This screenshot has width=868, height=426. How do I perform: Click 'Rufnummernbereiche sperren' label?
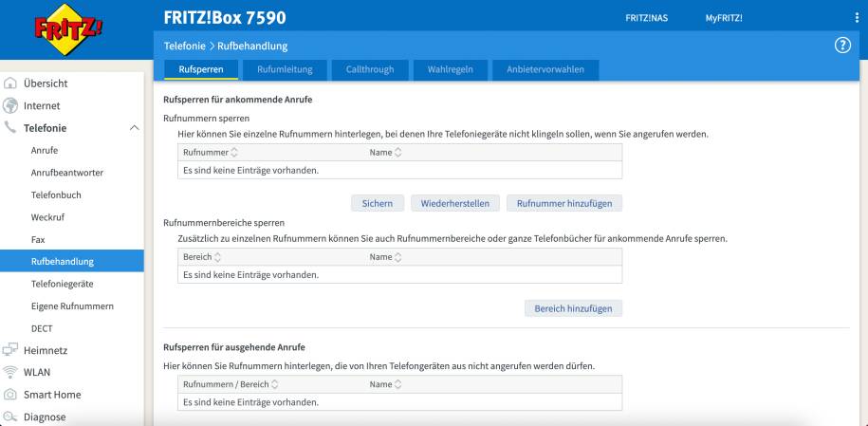tap(224, 223)
